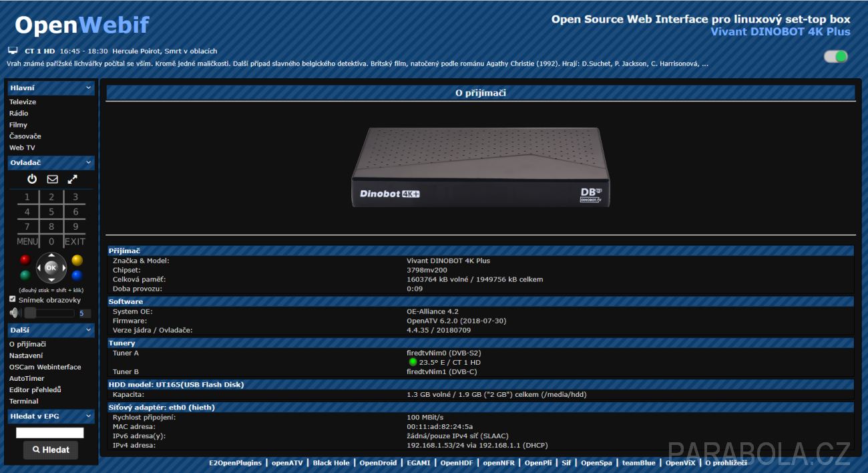868x473 pixels.
Task: Open Nastavení settings page
Action: click(x=26, y=355)
